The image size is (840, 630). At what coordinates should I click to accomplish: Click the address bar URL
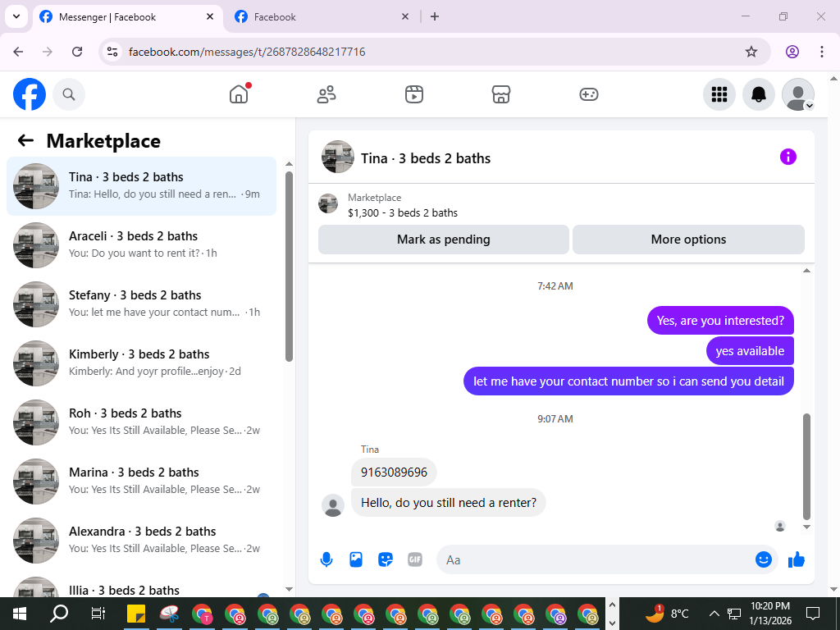pos(247,52)
